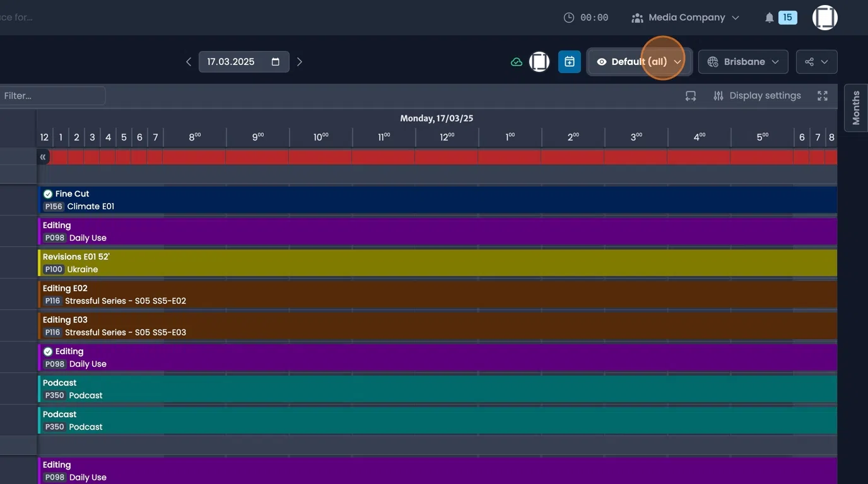Open the share options dropdown

(816, 62)
